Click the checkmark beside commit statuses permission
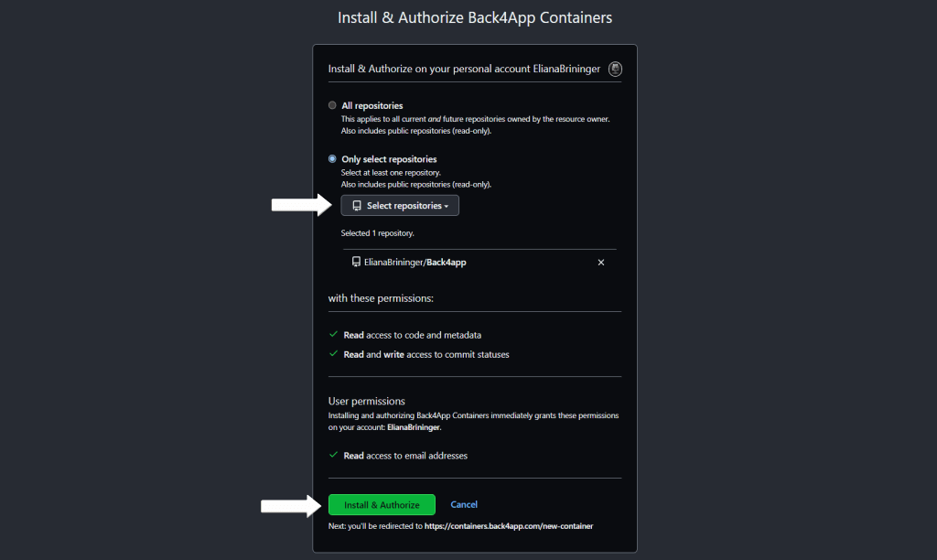The image size is (937, 560). click(x=333, y=354)
